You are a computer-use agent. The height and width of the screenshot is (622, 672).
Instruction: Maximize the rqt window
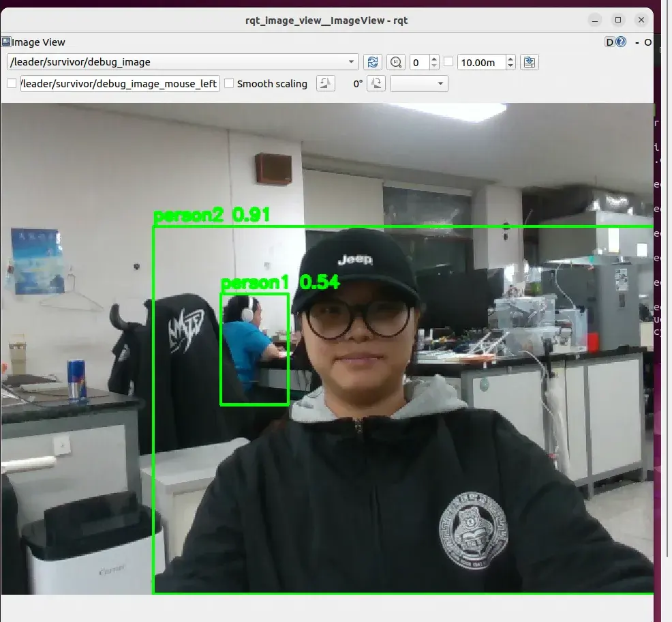point(618,20)
